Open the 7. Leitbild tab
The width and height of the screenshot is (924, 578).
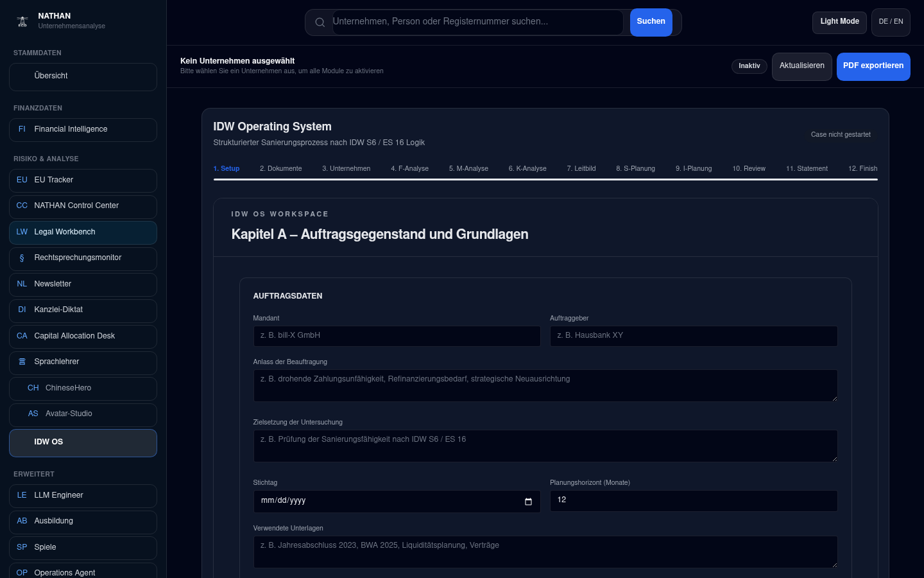pos(581,169)
